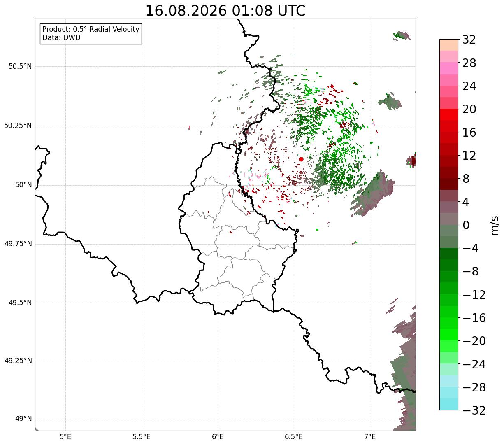Click the 5.5°E longitude tick label

click(x=142, y=437)
